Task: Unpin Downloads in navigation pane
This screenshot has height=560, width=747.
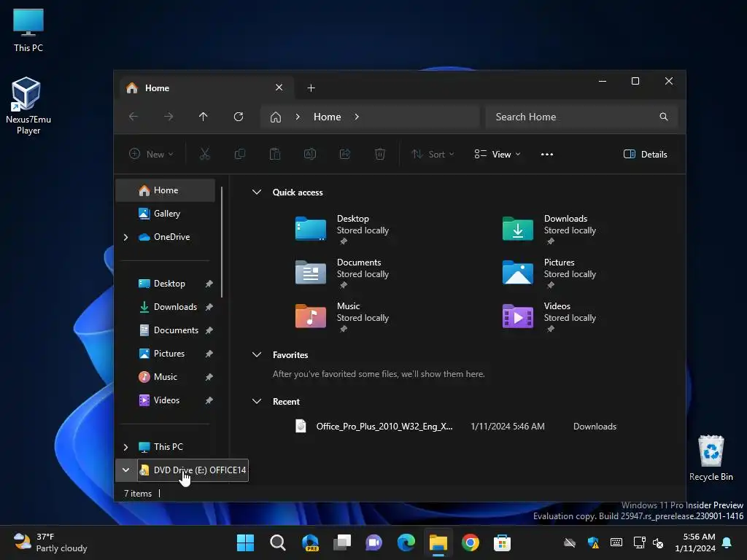Action: 209,307
